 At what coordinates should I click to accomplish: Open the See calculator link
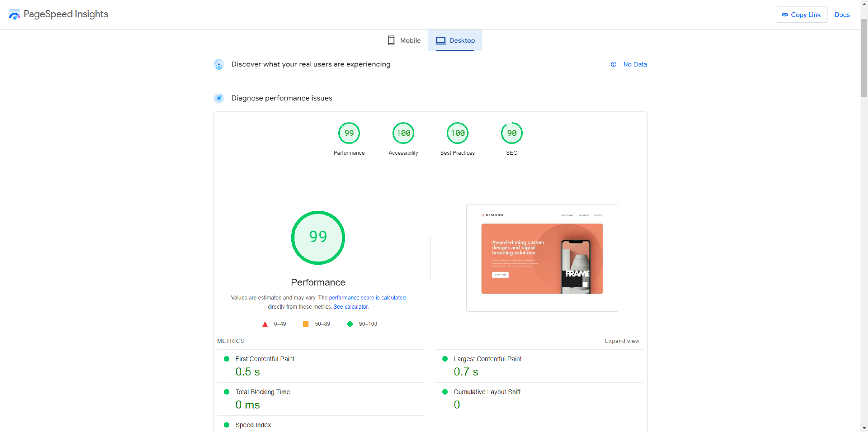pos(350,307)
